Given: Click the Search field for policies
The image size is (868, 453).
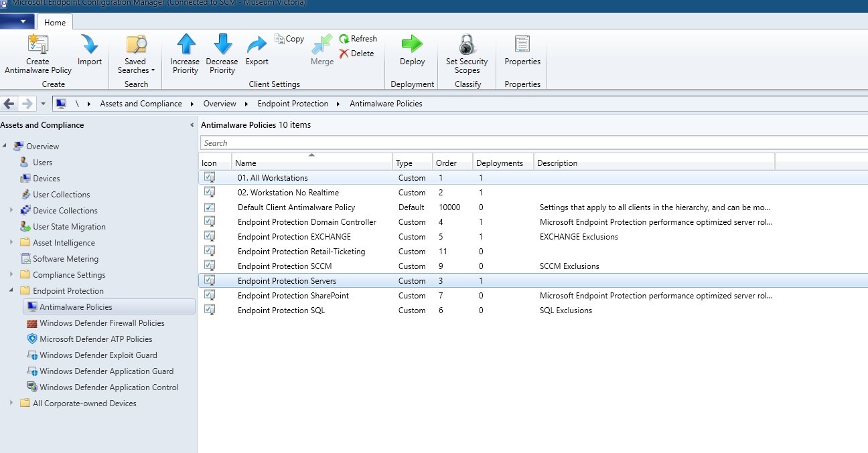Looking at the screenshot, I should (534, 143).
